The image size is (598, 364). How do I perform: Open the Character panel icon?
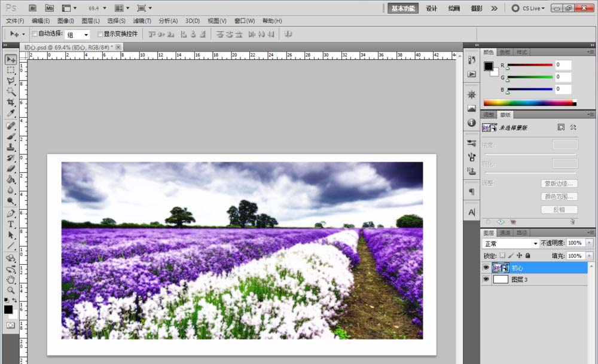point(472,212)
